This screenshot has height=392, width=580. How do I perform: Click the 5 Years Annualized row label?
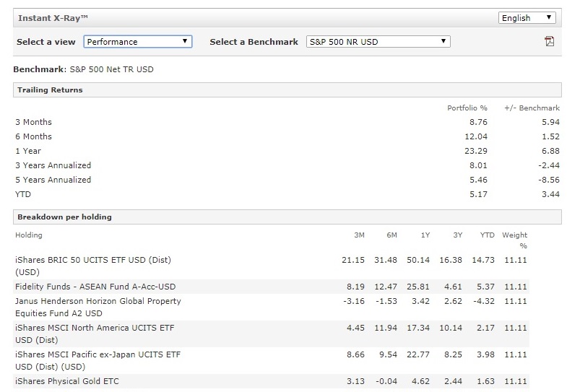coord(53,180)
